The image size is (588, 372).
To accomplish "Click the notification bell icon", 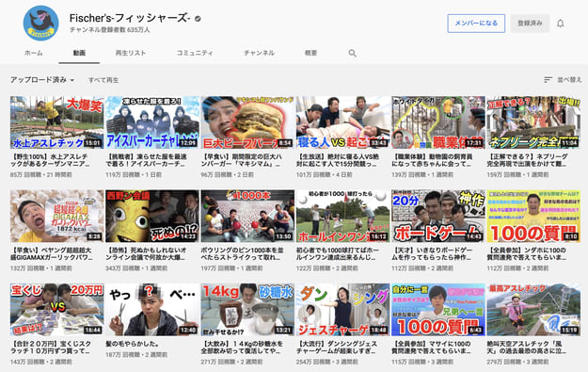I will coord(561,24).
